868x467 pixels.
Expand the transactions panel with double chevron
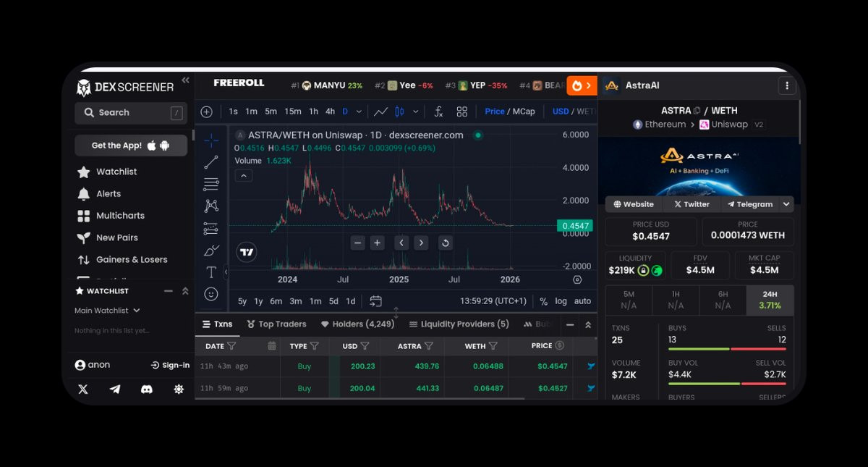pos(588,325)
